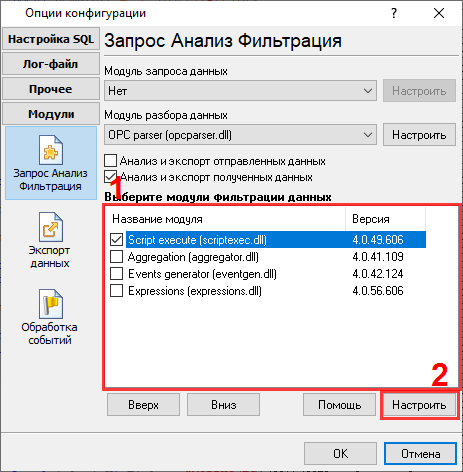Uncheck the Script execute module checkbox
Viewport: 463px width, 472px height.
click(x=117, y=240)
